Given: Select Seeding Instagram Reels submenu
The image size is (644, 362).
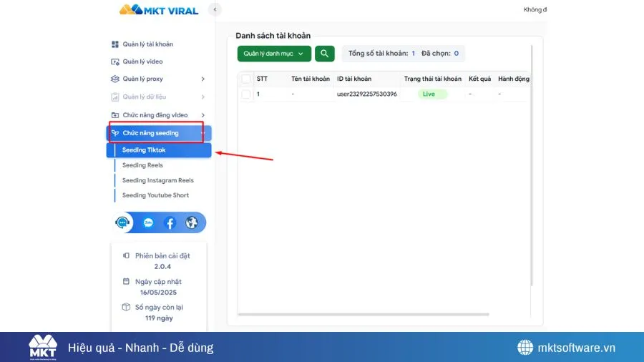Looking at the screenshot, I should point(157,180).
